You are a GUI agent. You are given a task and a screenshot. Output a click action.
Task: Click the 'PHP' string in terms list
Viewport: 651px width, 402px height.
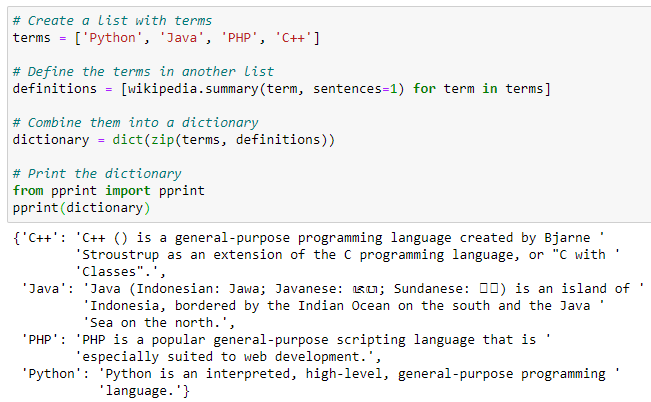coord(239,38)
